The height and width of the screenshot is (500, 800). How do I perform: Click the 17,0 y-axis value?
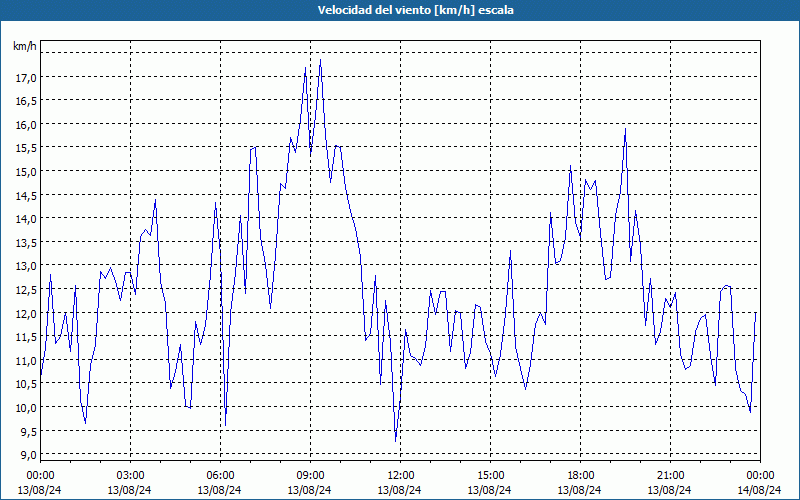click(x=27, y=78)
